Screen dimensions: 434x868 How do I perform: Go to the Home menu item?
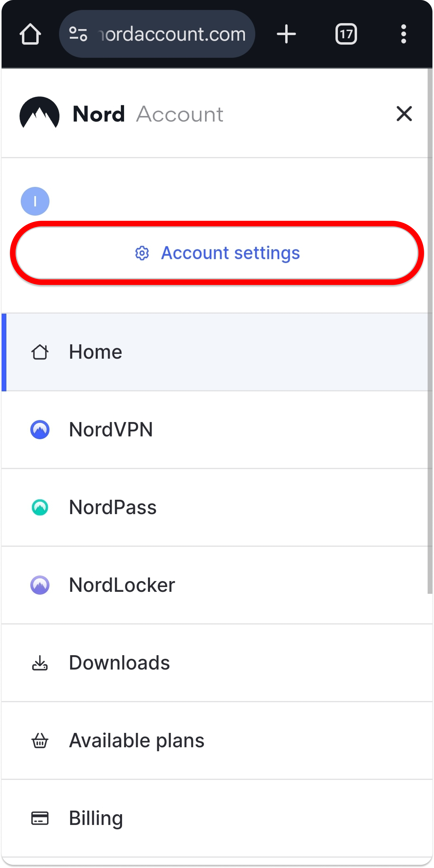95,352
